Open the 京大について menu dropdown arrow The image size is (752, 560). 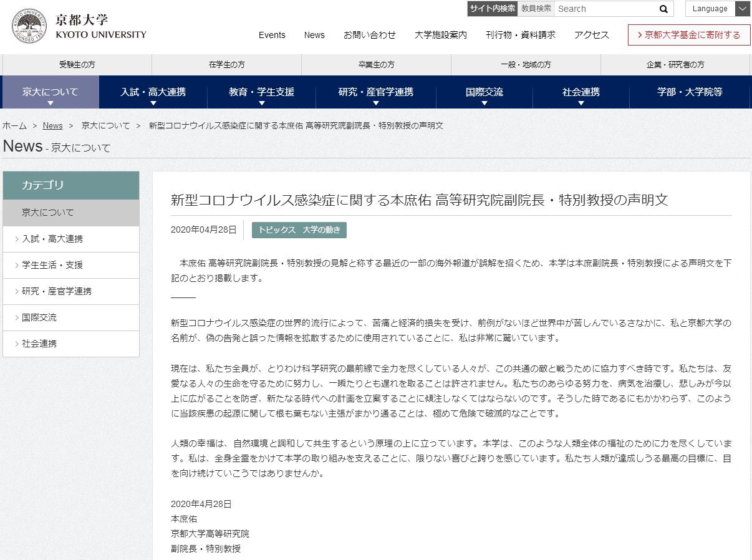[x=50, y=102]
